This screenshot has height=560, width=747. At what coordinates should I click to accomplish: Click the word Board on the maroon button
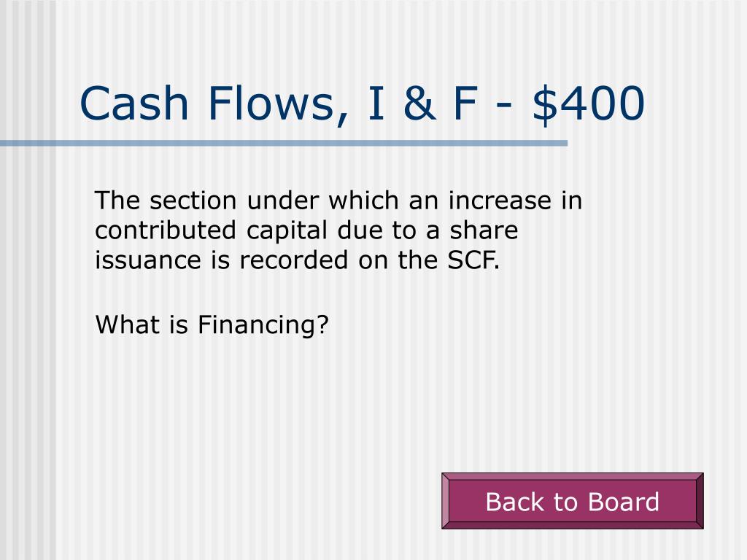(624, 502)
